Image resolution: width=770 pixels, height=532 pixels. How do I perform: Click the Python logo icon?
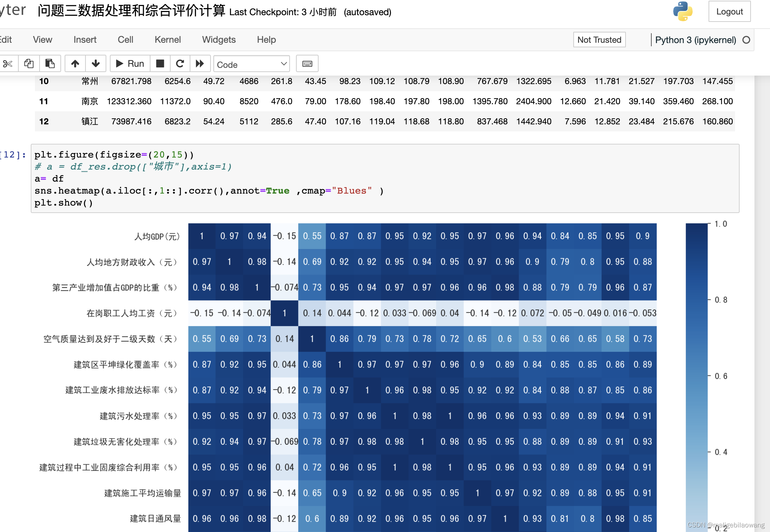[x=683, y=12]
